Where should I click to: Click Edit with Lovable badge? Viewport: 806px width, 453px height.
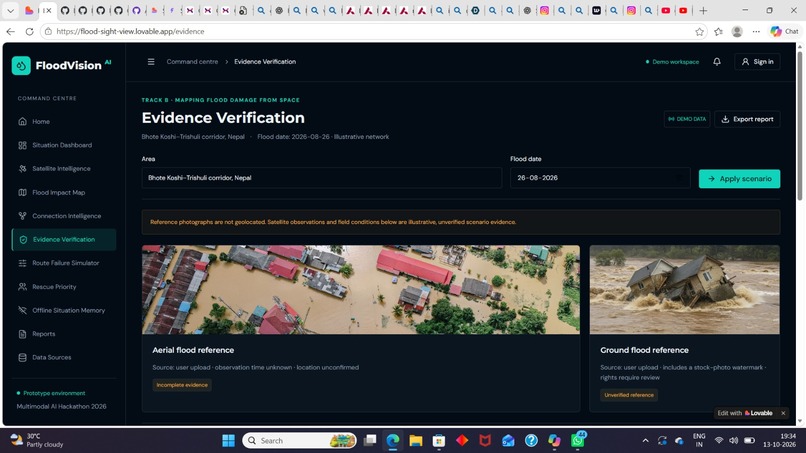click(x=745, y=413)
